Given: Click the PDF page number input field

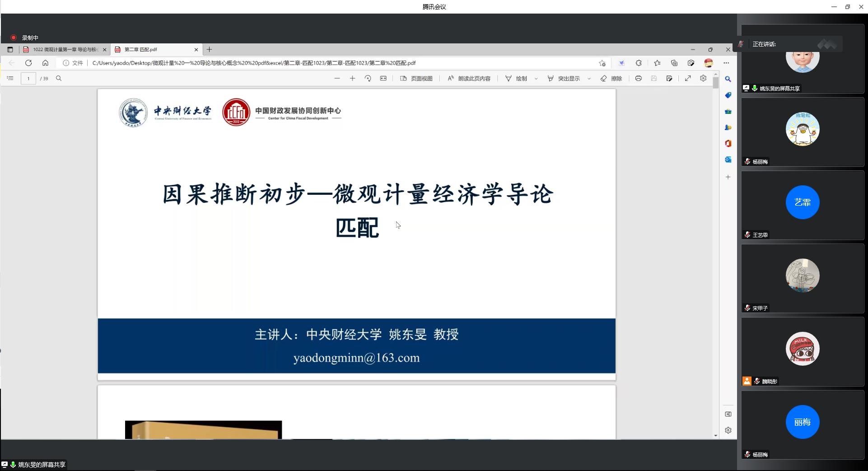Looking at the screenshot, I should [28, 79].
